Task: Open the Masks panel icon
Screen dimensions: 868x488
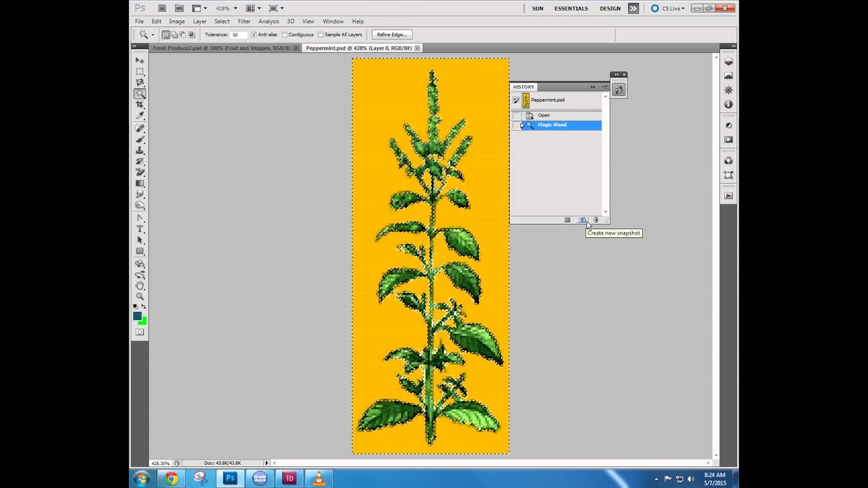Action: (x=728, y=140)
